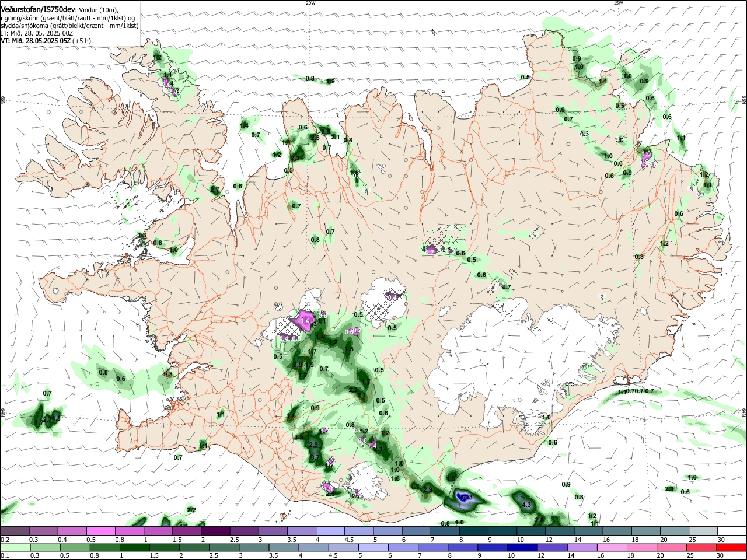
Task: Click the 20W longitude label
Action: pyautogui.click(x=310, y=3)
